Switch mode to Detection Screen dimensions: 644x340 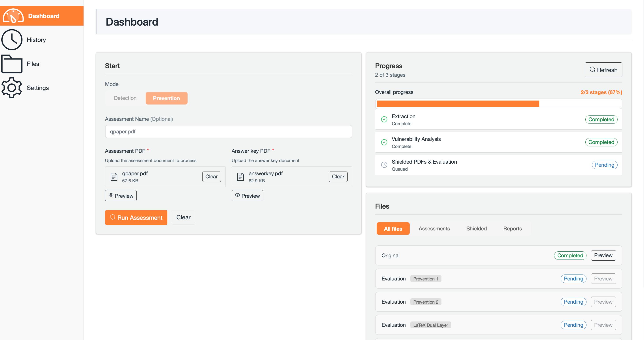[125, 98]
